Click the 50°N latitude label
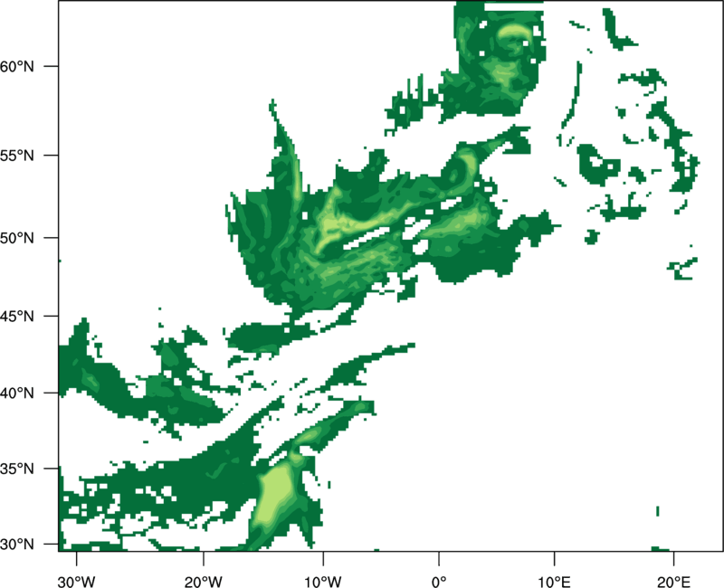This screenshot has width=724, height=588. coord(17,238)
